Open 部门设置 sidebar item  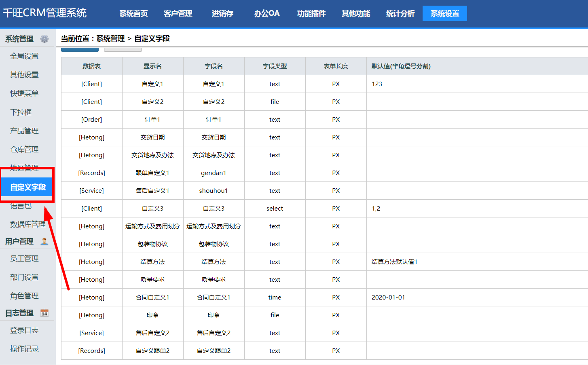[24, 277]
